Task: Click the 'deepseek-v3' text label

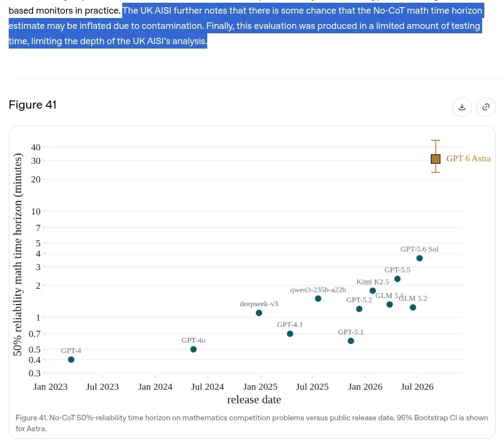Action: tap(259, 304)
